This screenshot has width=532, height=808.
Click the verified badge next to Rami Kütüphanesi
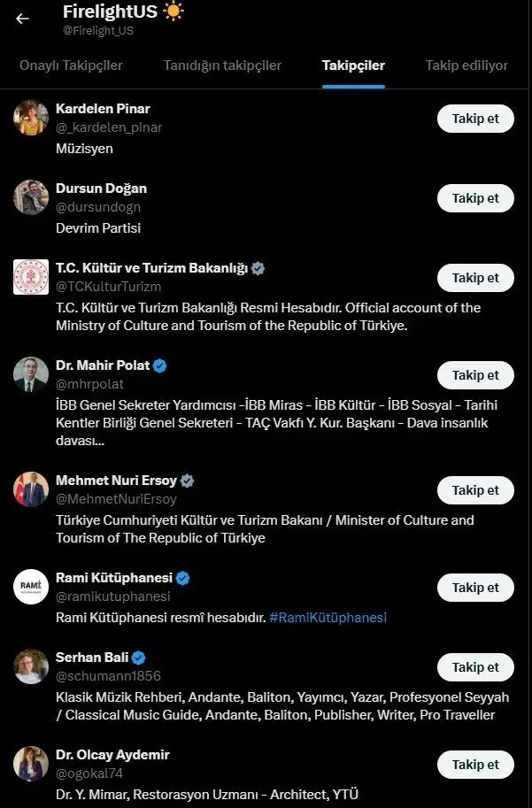click(x=182, y=578)
